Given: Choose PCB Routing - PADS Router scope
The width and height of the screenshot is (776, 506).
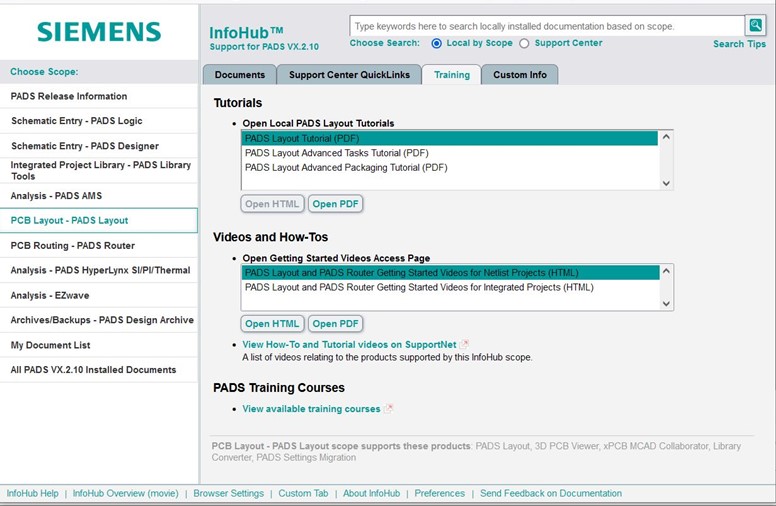Looking at the screenshot, I should click(98, 246).
